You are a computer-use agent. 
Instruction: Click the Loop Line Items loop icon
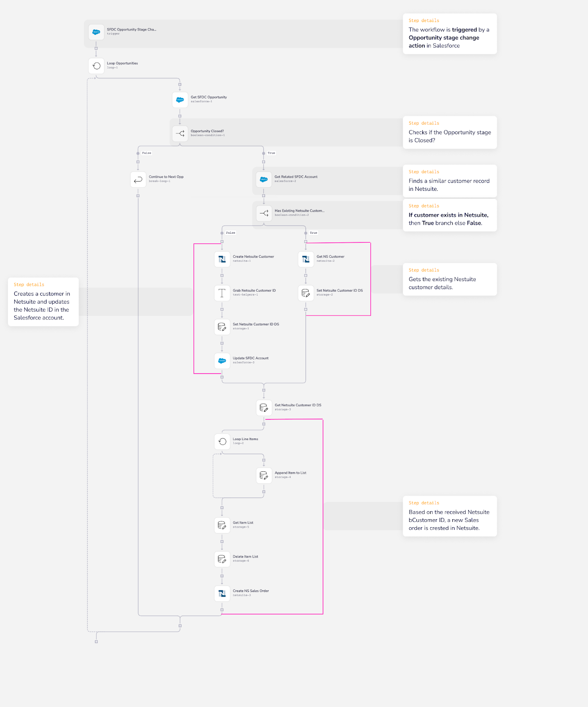(x=222, y=441)
